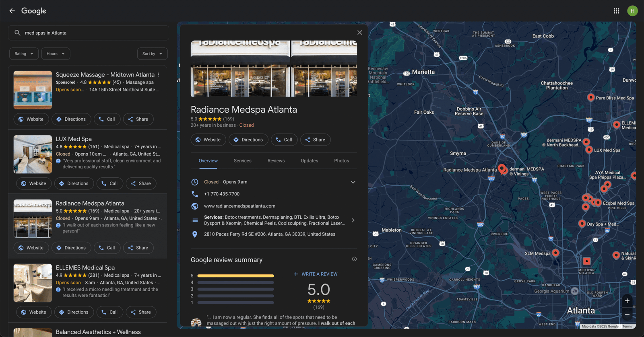644x337 pixels.
Task: Close the Radiance Medspa details panel
Action: [x=359, y=33]
